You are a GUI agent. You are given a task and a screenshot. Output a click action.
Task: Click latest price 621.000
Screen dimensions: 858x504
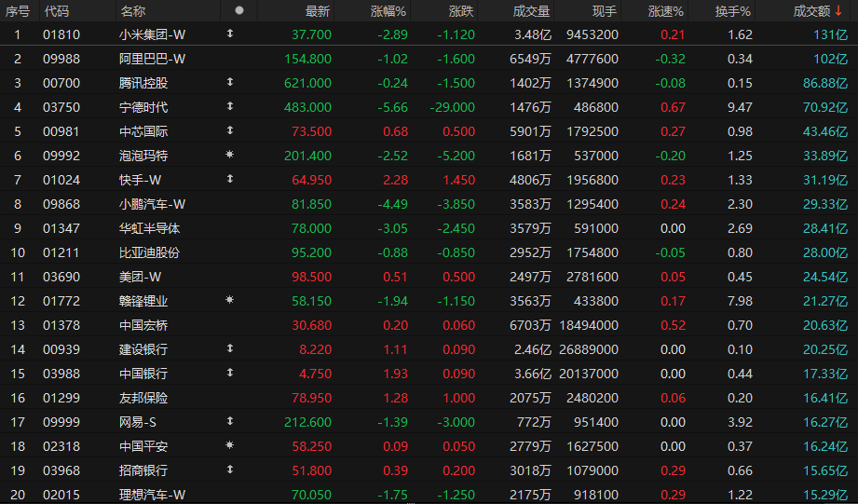pos(307,83)
